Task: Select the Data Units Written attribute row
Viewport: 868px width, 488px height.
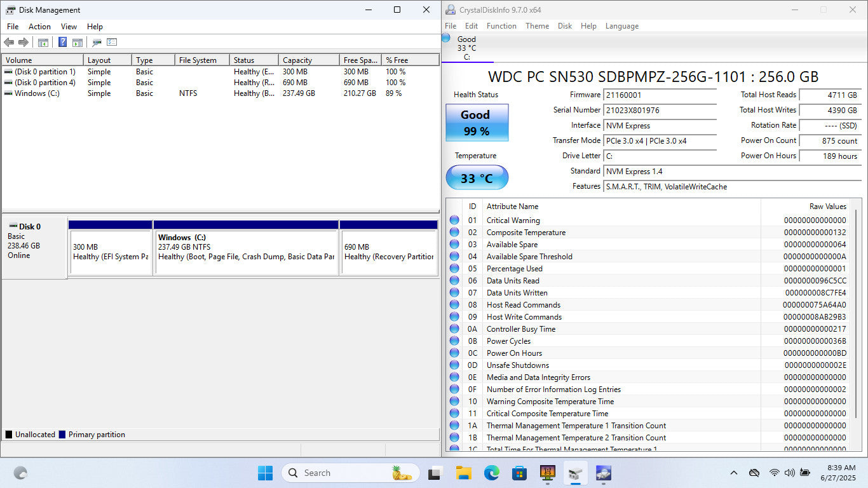Action: click(648, 293)
